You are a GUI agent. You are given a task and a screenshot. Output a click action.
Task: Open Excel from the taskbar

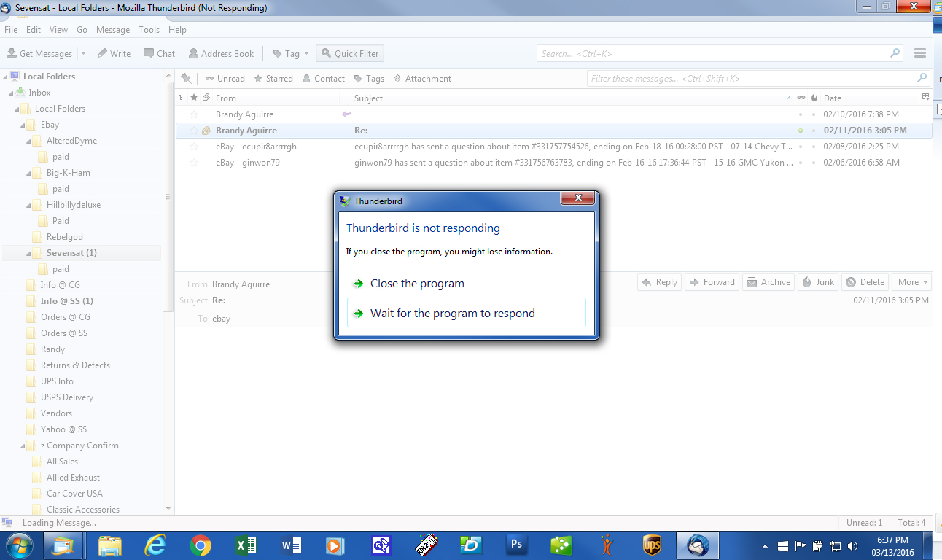246,545
